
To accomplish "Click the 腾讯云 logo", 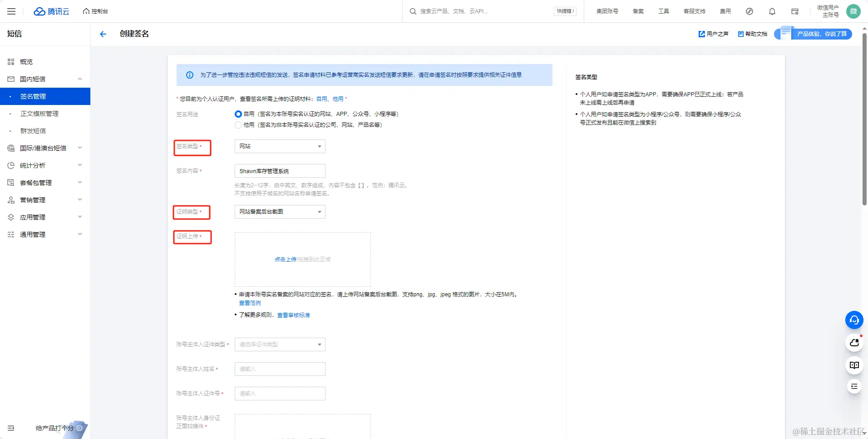I will coord(52,11).
